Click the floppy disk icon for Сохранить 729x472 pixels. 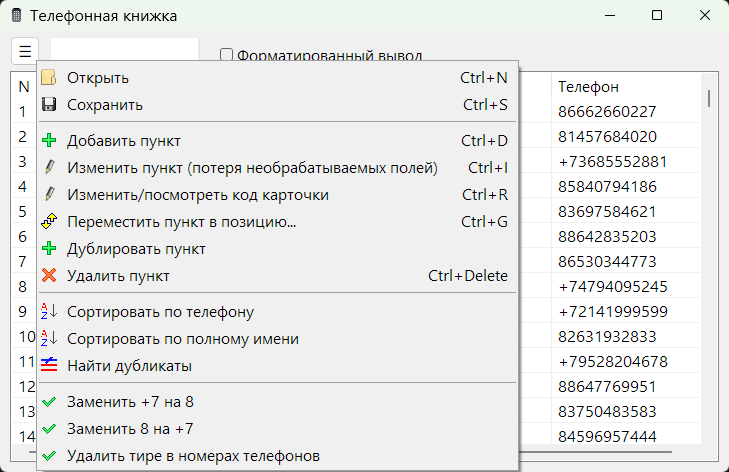point(49,104)
